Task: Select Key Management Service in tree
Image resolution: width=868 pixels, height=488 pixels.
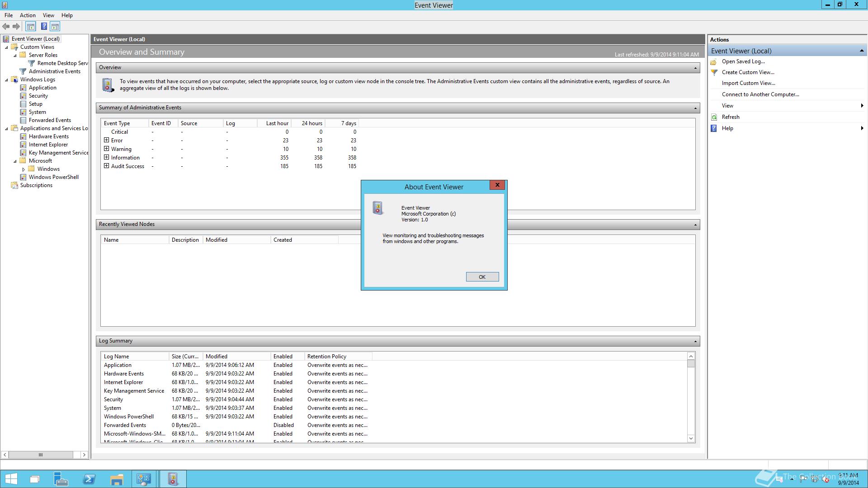Action: (58, 153)
